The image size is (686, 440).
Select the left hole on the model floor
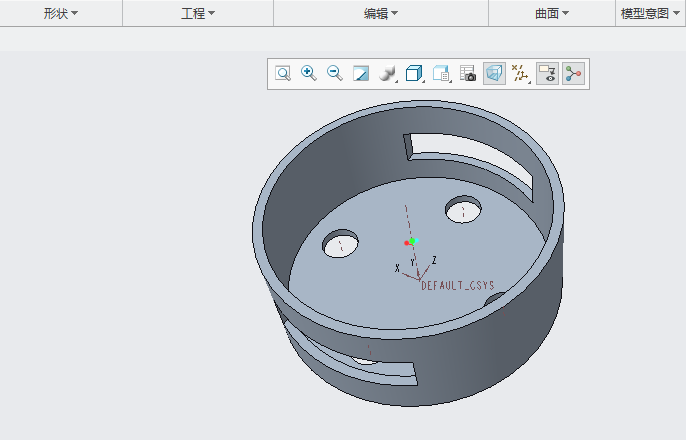point(340,245)
